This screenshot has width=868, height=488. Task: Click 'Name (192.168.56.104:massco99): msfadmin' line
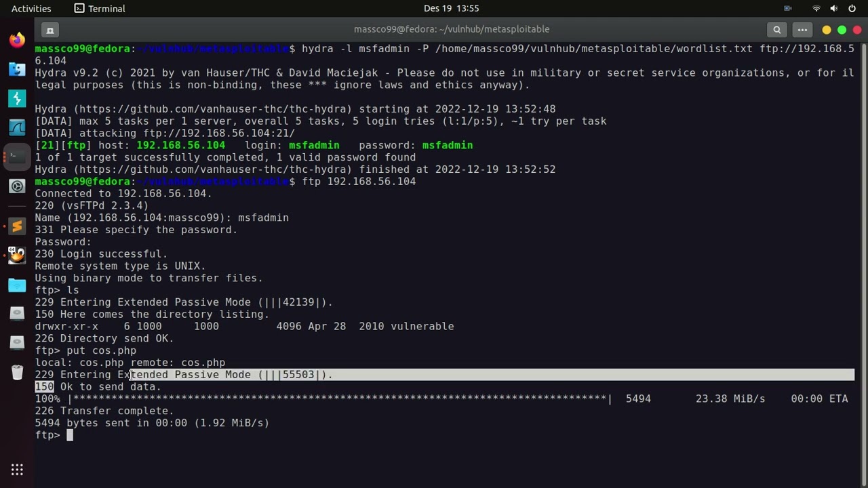coord(162,218)
